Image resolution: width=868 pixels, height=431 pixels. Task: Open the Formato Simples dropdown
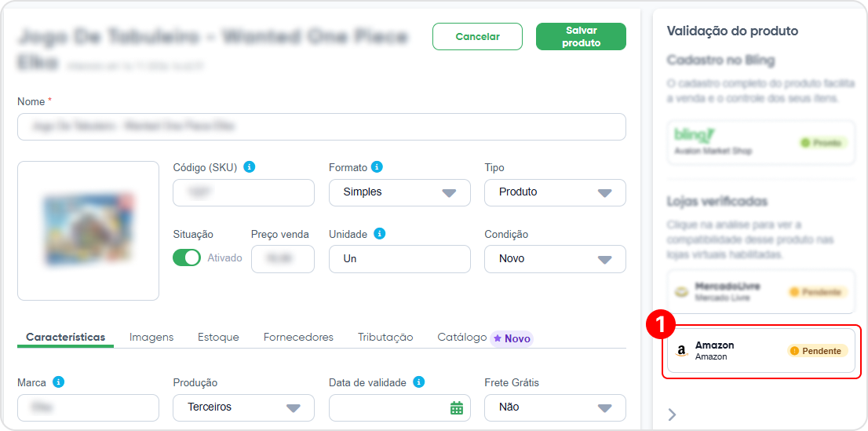pos(399,192)
